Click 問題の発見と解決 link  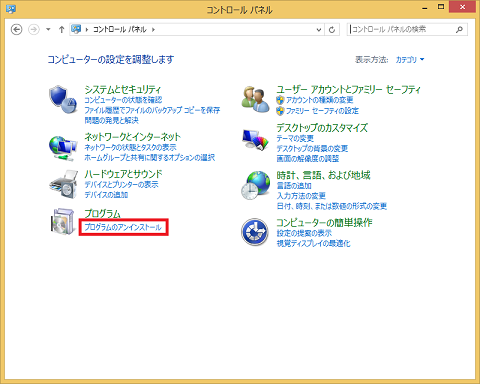(111, 120)
